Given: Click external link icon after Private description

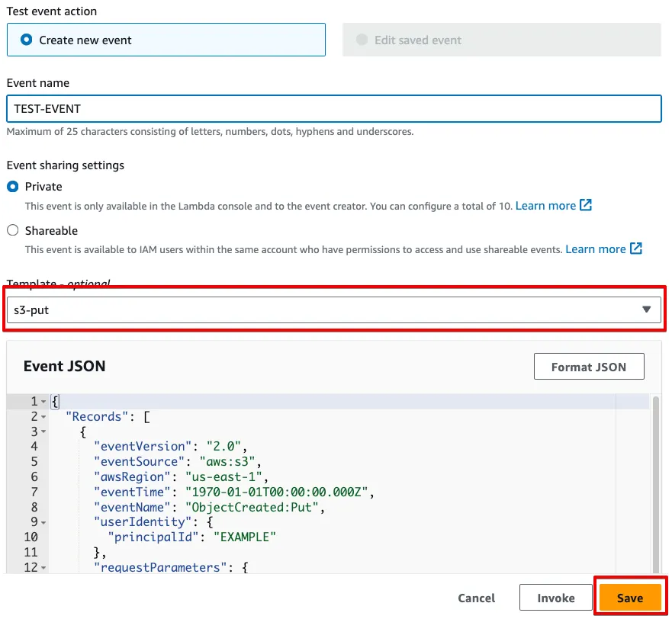Looking at the screenshot, I should (586, 205).
